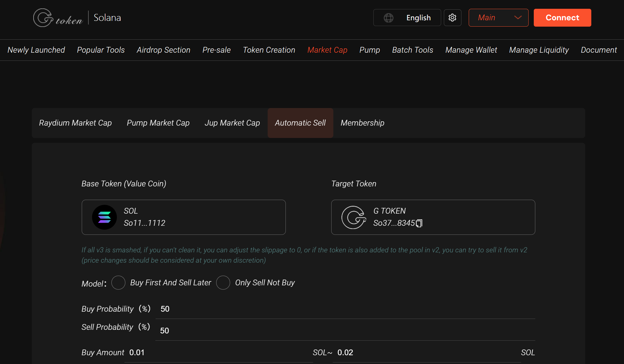
Task: Copy the G TOKEN address icon
Action: click(419, 223)
